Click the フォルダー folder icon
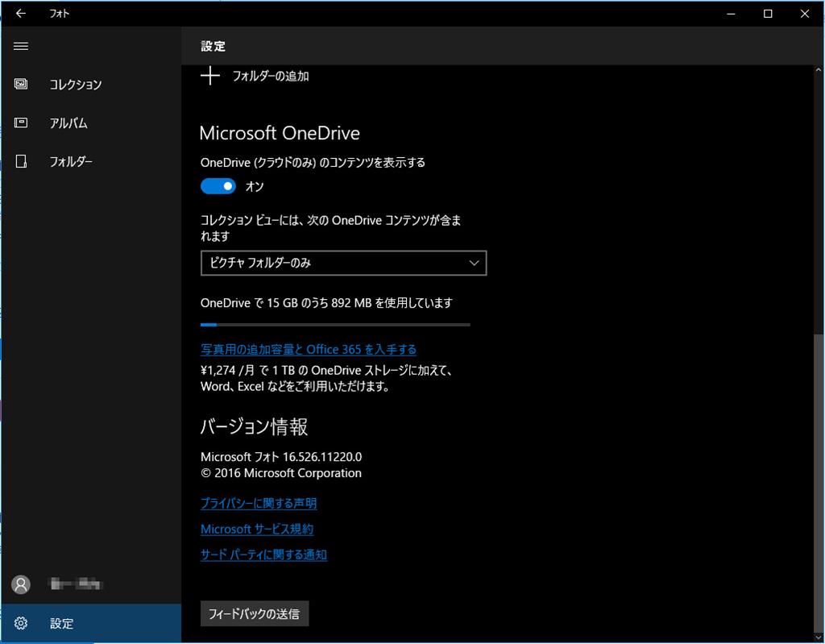The width and height of the screenshot is (825, 644). click(20, 161)
